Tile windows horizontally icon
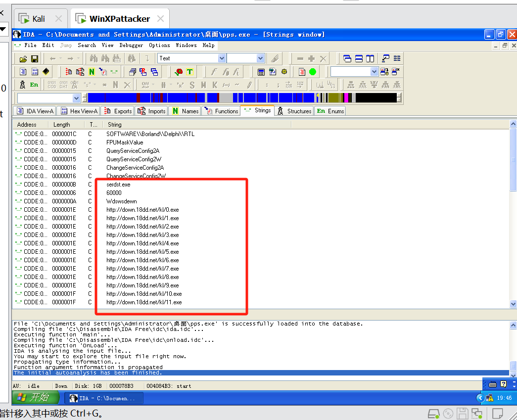 click(x=359, y=59)
